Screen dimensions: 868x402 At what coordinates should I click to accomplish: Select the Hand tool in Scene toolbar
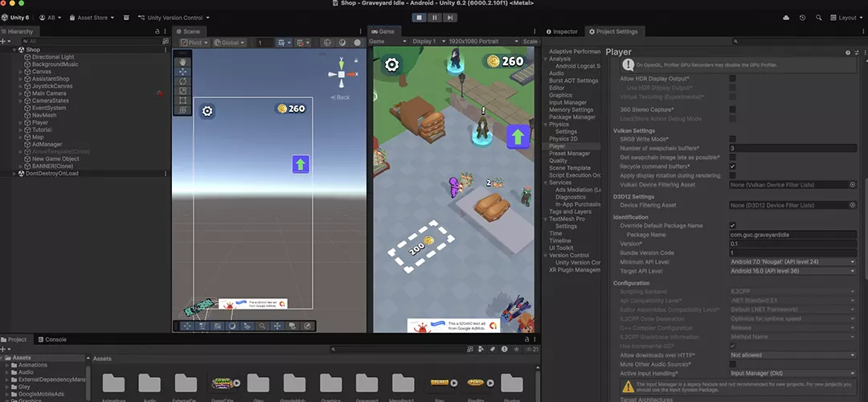click(182, 61)
